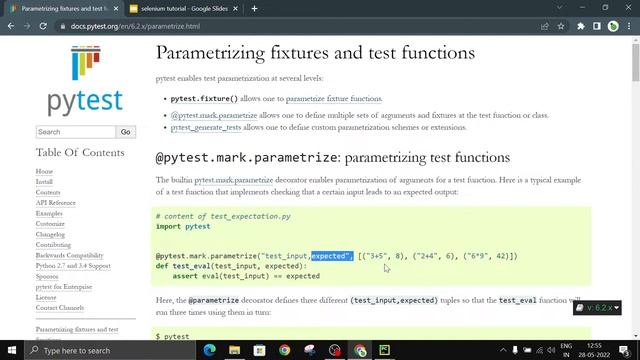640x360 pixels.
Task: Open Microsoft Store from the taskbar
Action: tap(259, 350)
